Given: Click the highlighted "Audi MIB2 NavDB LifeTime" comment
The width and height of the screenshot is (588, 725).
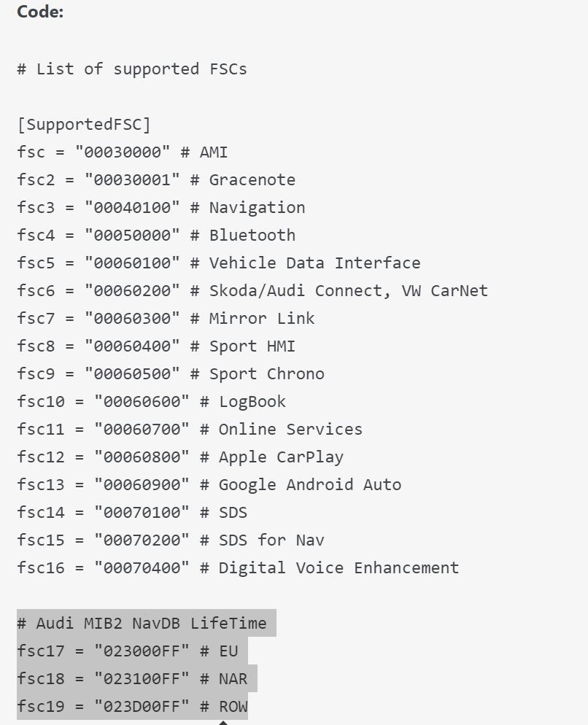Looking at the screenshot, I should click(x=146, y=624).
